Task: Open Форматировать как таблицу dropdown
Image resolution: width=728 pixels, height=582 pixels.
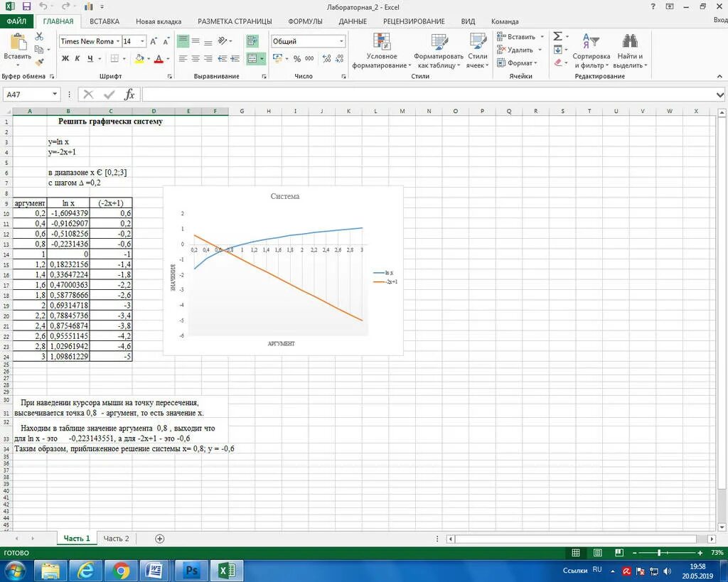Action: point(438,51)
